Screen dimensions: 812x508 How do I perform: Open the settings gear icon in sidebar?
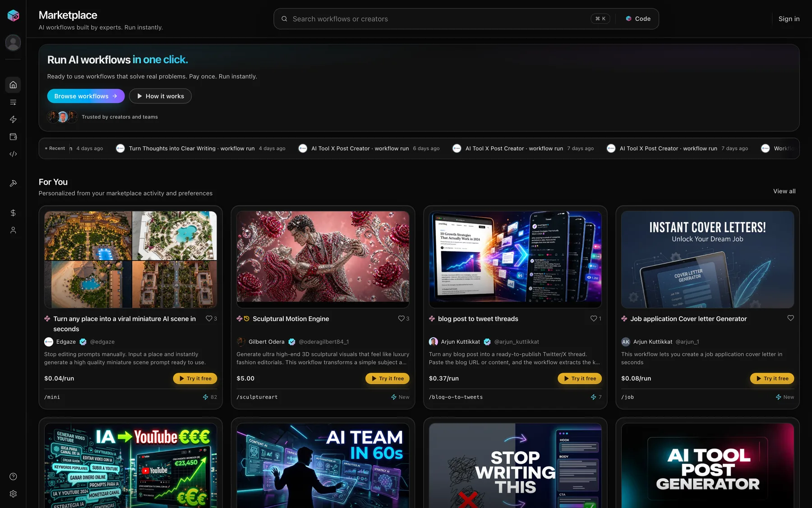pyautogui.click(x=13, y=494)
